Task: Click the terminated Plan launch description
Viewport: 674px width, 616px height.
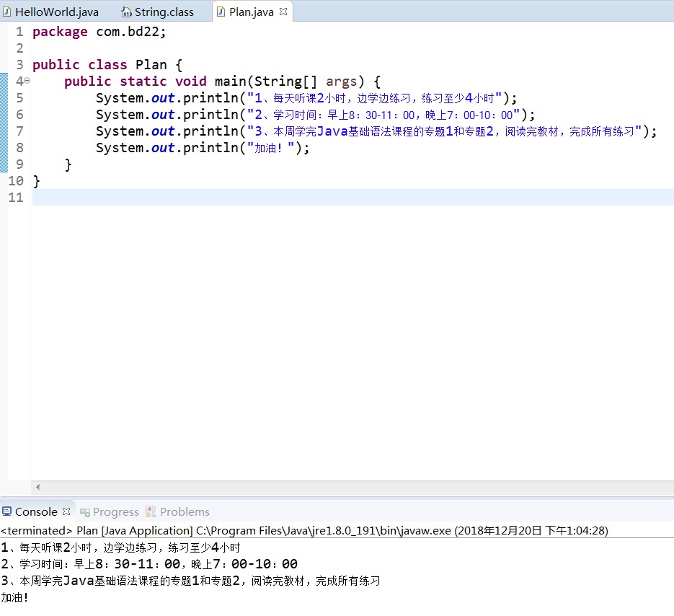Action: (x=304, y=530)
